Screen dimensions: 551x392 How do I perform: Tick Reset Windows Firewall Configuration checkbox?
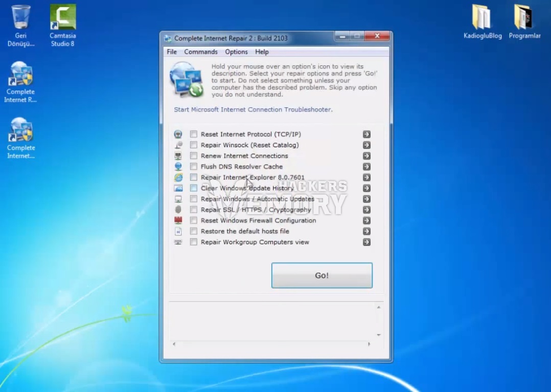194,220
